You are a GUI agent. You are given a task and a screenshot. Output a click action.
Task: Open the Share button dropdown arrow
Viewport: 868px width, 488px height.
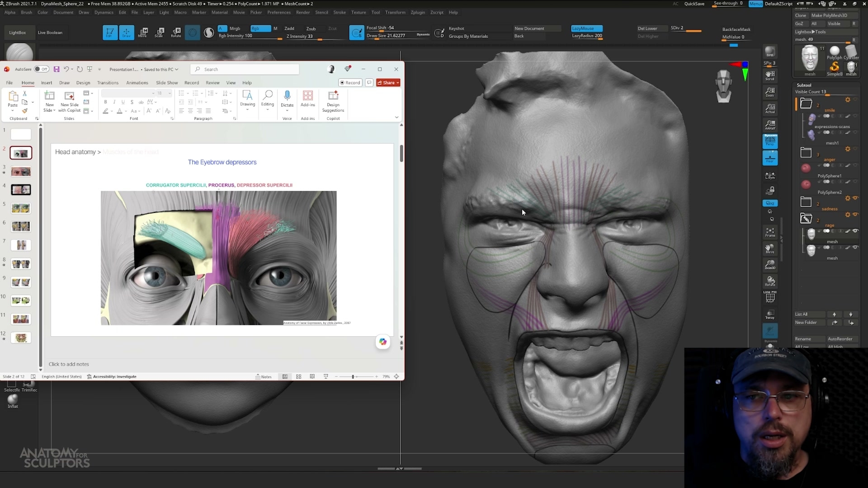pyautogui.click(x=398, y=83)
